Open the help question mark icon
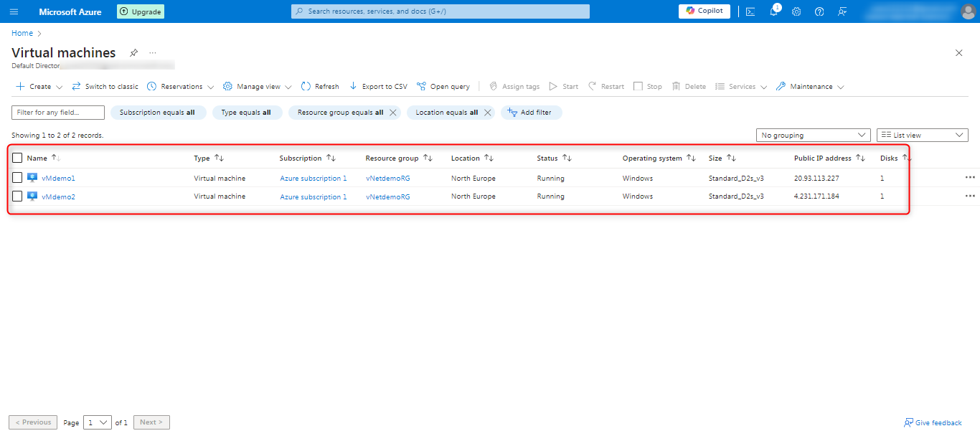Screen dimensions: 980x441 point(819,11)
